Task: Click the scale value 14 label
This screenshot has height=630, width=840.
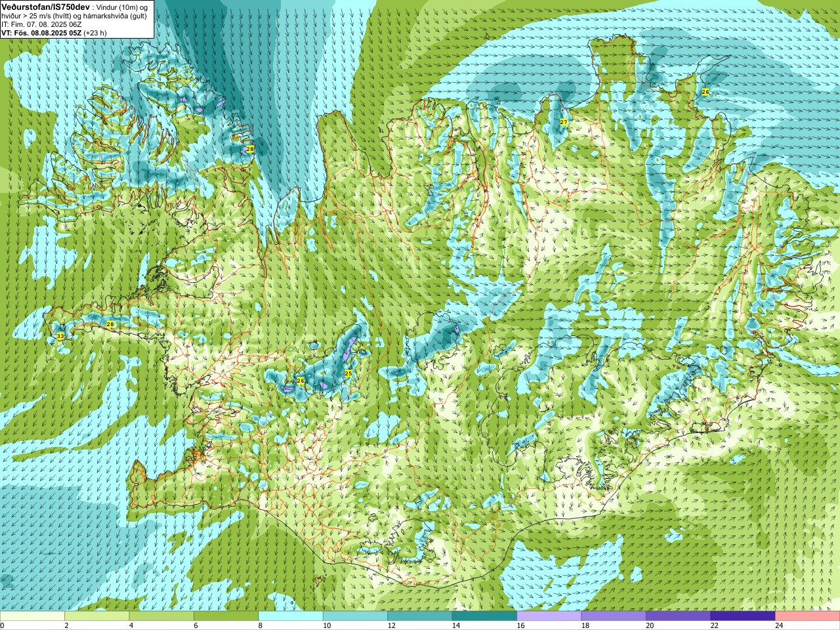Action: point(456,625)
